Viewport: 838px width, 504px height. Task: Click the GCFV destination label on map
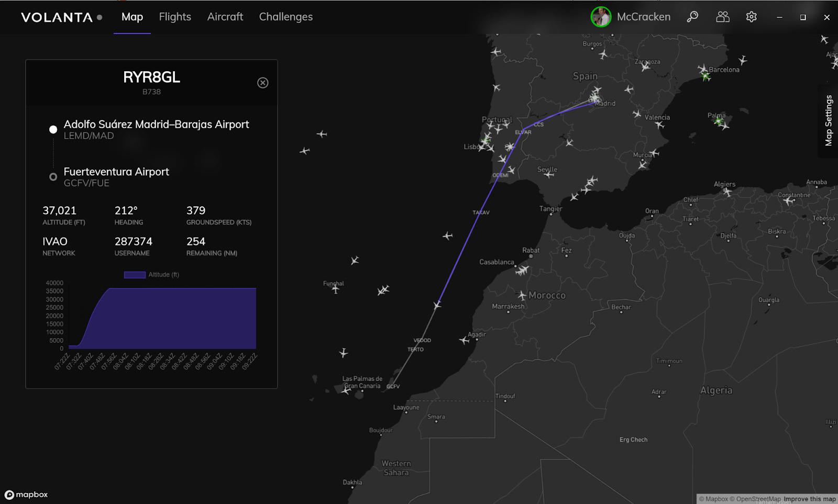393,387
